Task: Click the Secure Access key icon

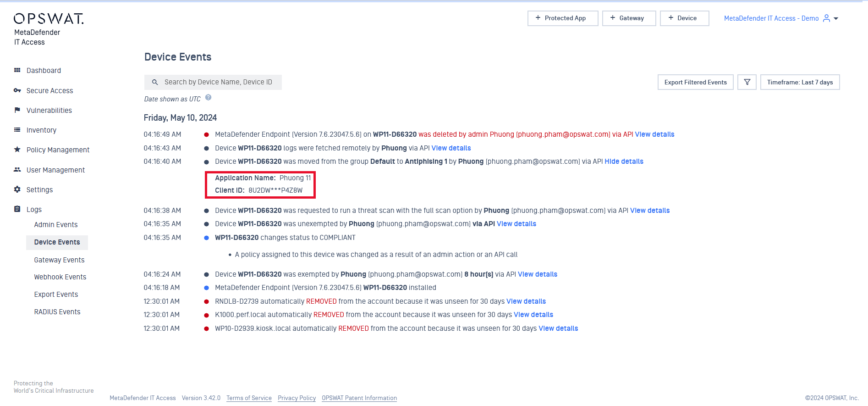Action: (17, 90)
